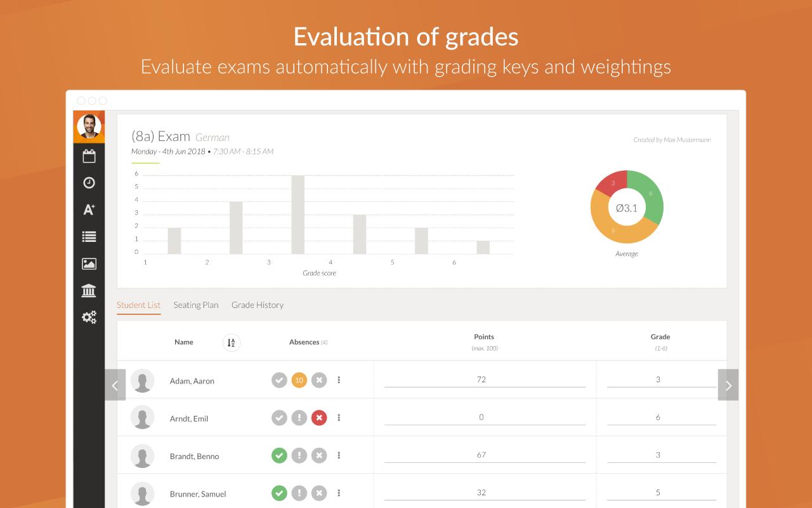Open more options for Brandt, Benno
The height and width of the screenshot is (508, 812).
pyautogui.click(x=339, y=455)
